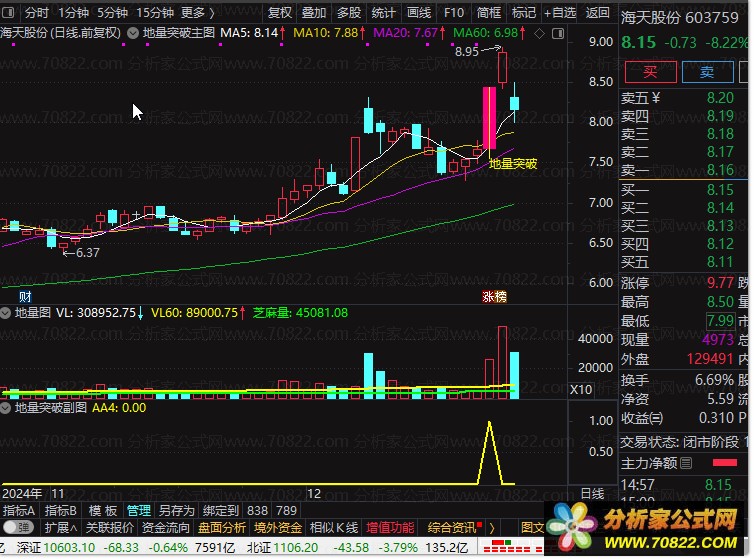
Task: Click the 财 finance marker on chart
Action: [25, 296]
